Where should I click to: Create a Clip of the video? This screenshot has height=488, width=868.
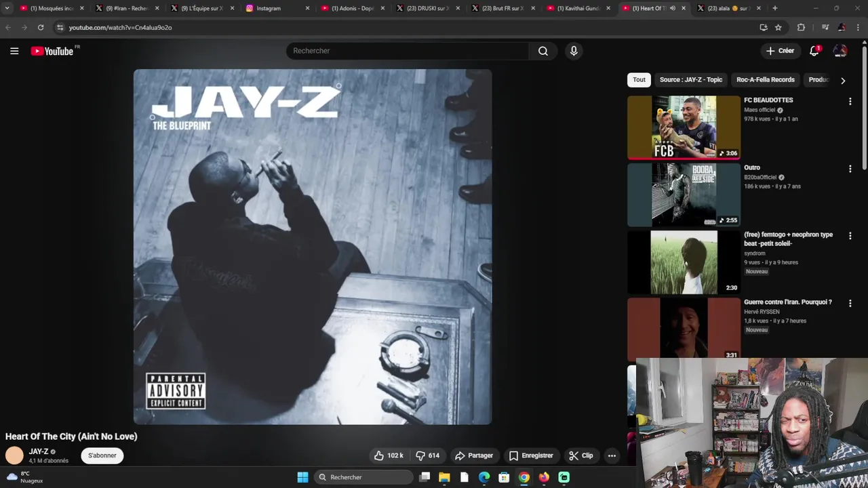[x=581, y=455]
